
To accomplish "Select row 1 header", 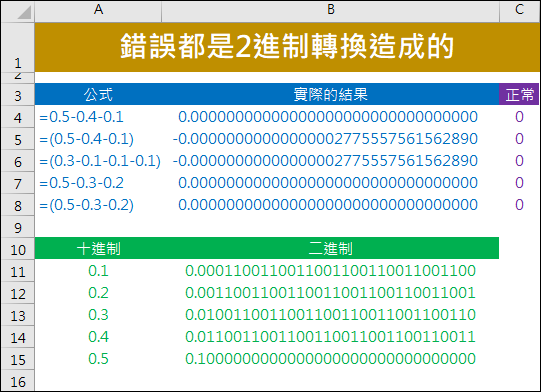I will pos(17,47).
